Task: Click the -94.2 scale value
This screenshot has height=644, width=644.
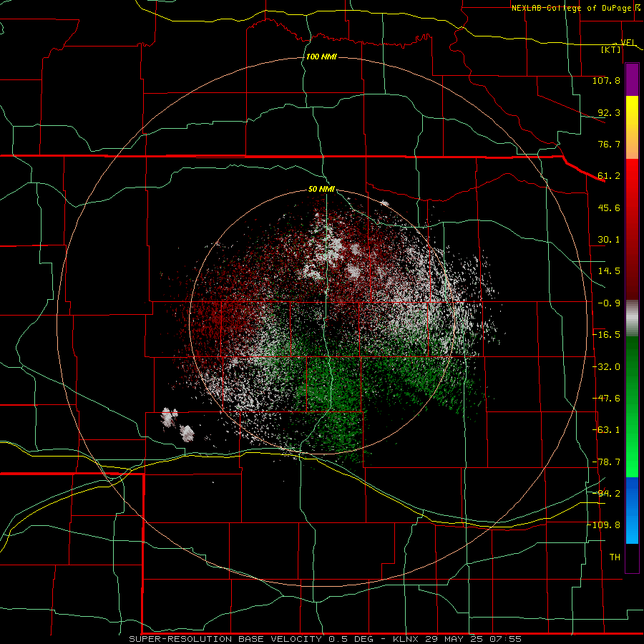Action: point(606,494)
